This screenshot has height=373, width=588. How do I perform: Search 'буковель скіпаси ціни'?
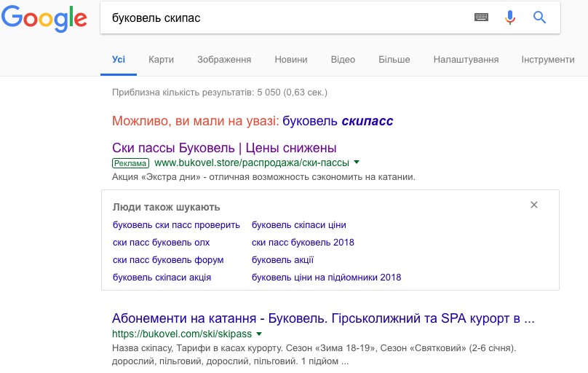point(299,225)
